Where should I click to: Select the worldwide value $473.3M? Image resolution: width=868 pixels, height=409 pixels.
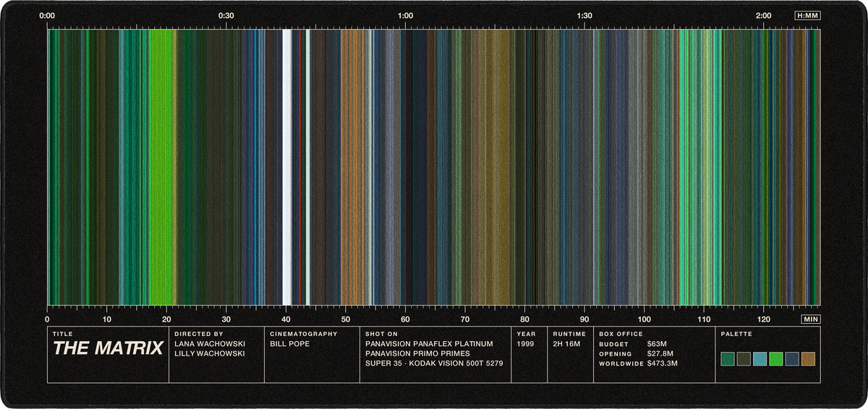(663, 364)
